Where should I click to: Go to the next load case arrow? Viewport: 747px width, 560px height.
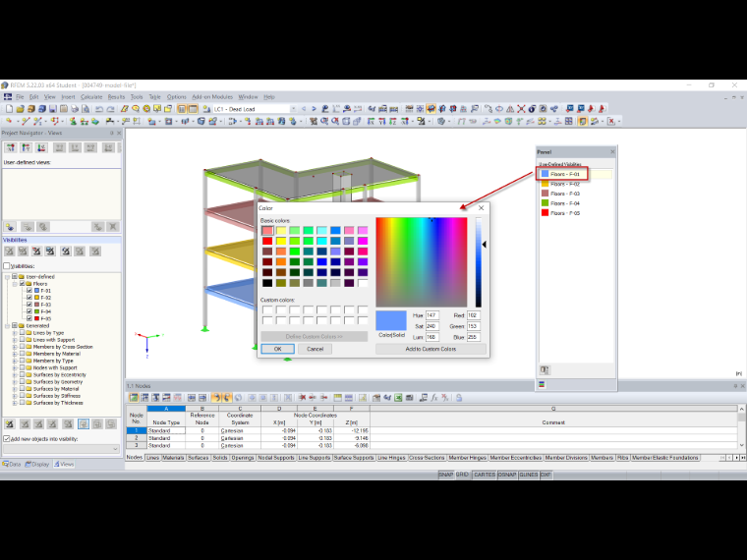[314, 109]
